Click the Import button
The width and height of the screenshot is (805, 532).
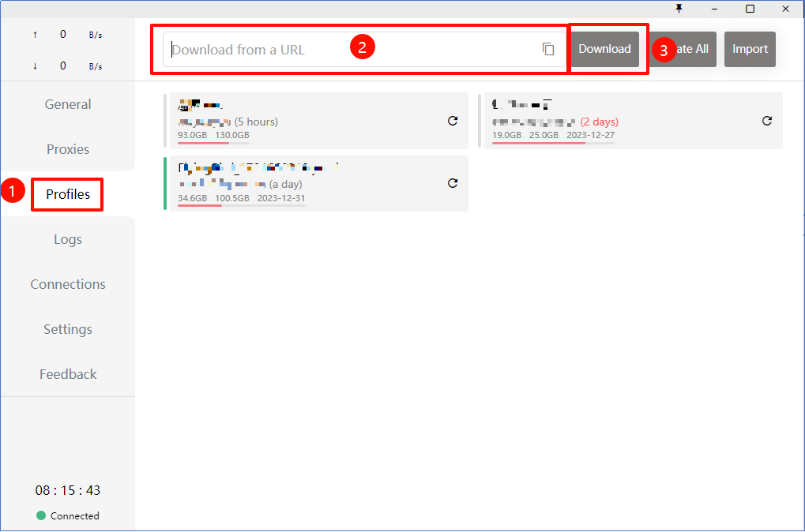tap(750, 49)
